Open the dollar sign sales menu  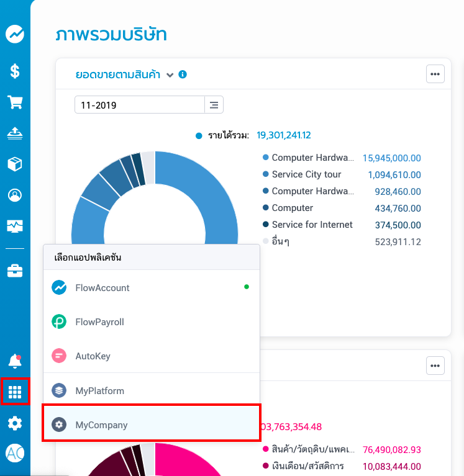coord(15,71)
